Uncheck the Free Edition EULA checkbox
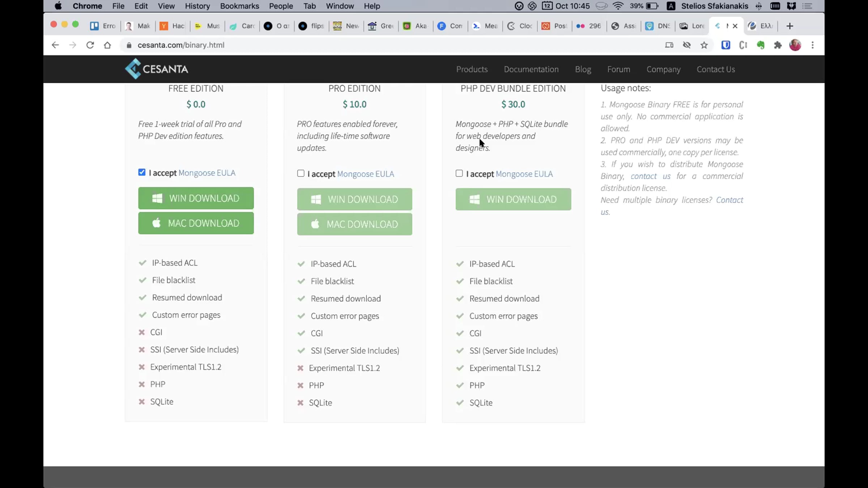The height and width of the screenshot is (488, 868). pos(142,172)
